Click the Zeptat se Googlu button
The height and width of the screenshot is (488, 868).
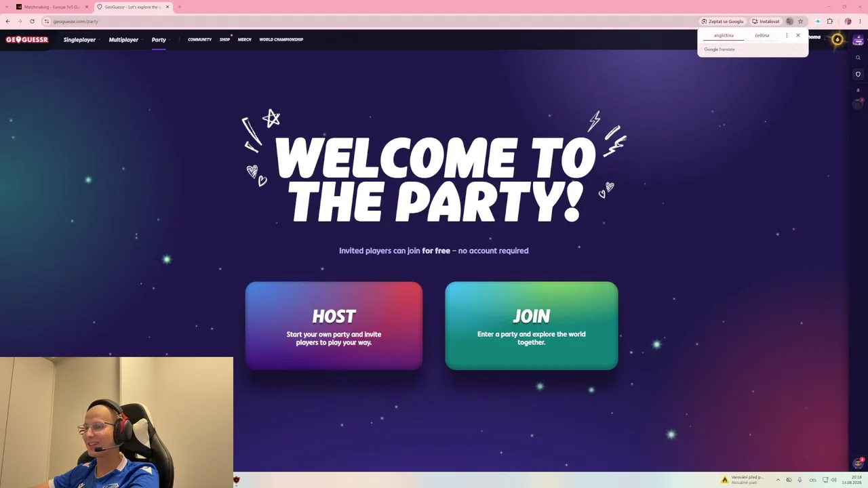pos(723,21)
